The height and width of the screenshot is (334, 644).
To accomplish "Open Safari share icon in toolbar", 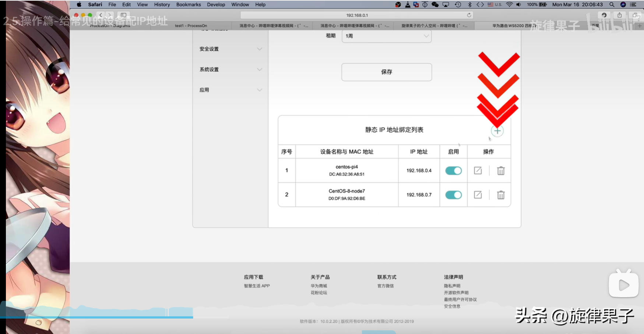I will 619,15.
